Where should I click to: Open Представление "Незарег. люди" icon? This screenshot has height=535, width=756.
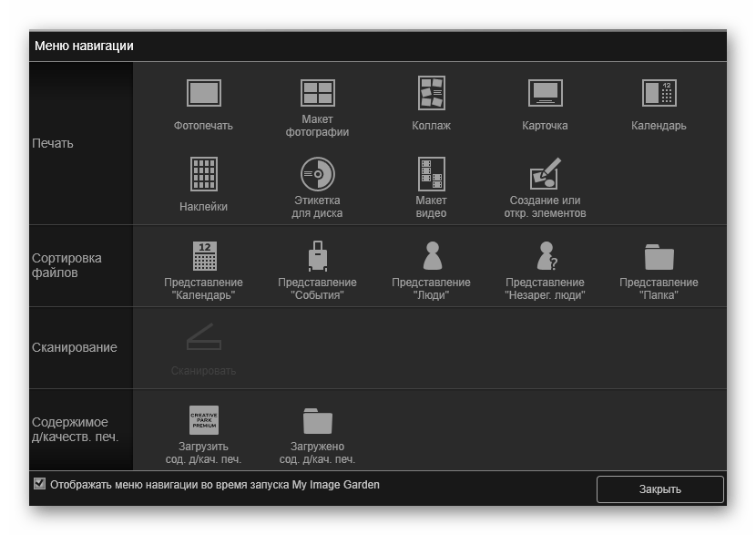(545, 256)
